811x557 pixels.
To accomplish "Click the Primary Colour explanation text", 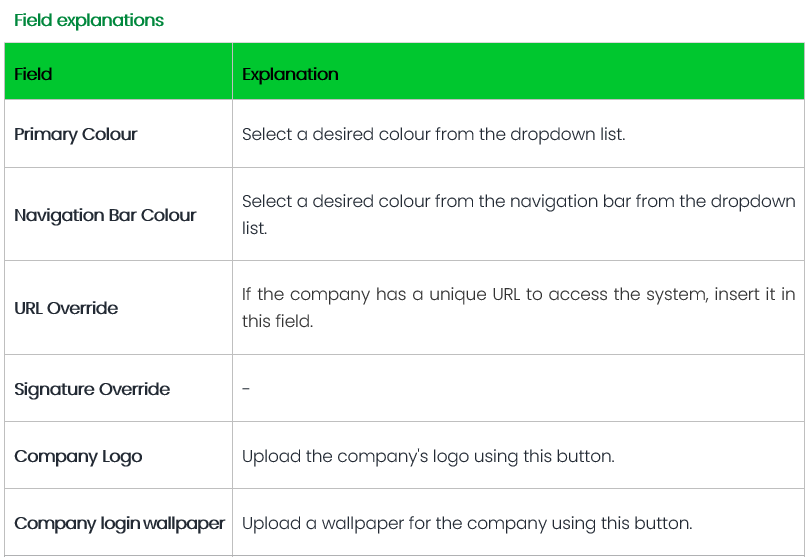I will click(x=433, y=134).
